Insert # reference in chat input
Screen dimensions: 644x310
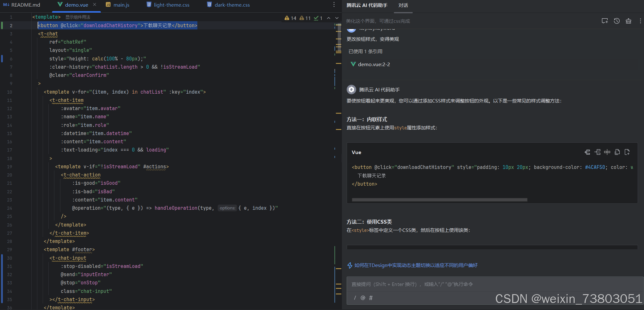(x=371, y=298)
